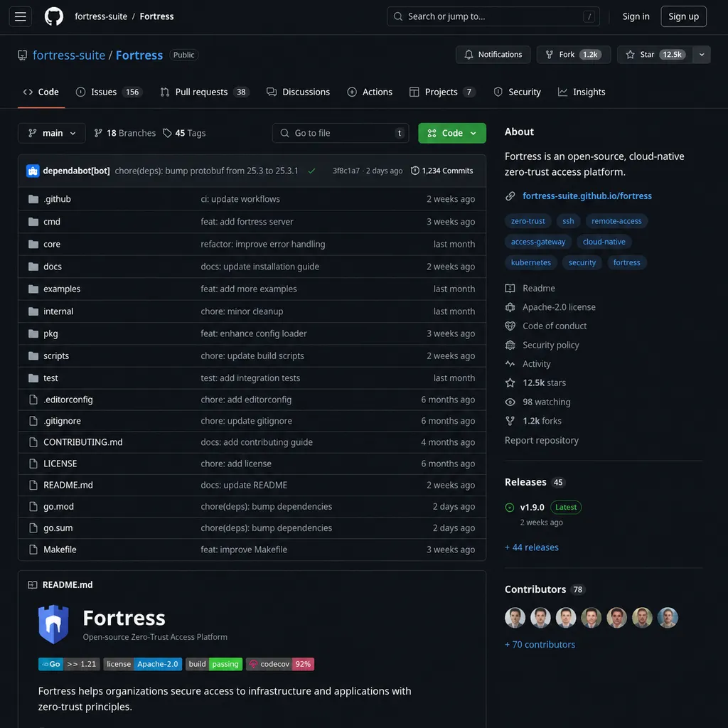The height and width of the screenshot is (728, 728).
Task: Click the cmd folder icon
Action: (33, 222)
